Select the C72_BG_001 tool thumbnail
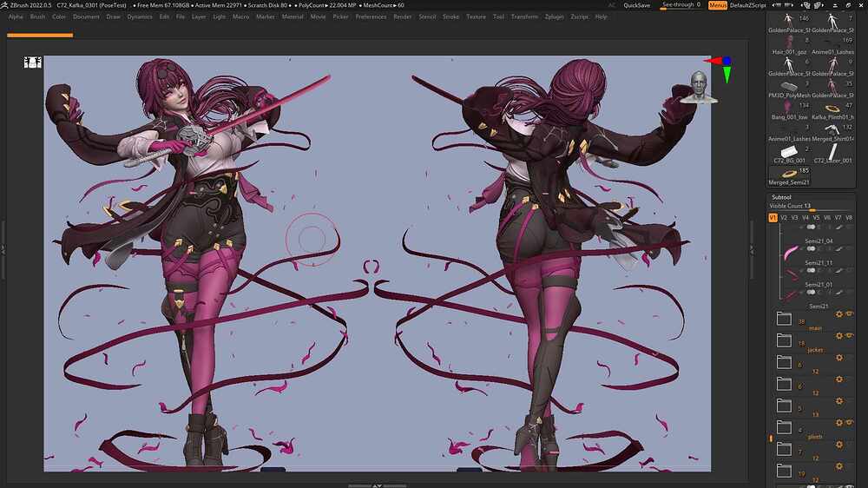The image size is (868, 488). pyautogui.click(x=789, y=151)
